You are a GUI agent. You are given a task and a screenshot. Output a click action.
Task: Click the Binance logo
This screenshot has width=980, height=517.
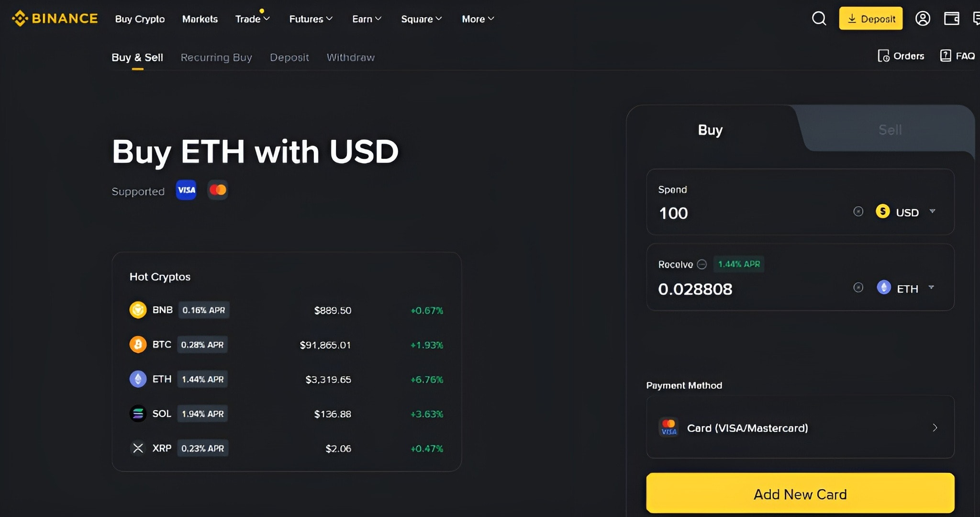[54, 18]
